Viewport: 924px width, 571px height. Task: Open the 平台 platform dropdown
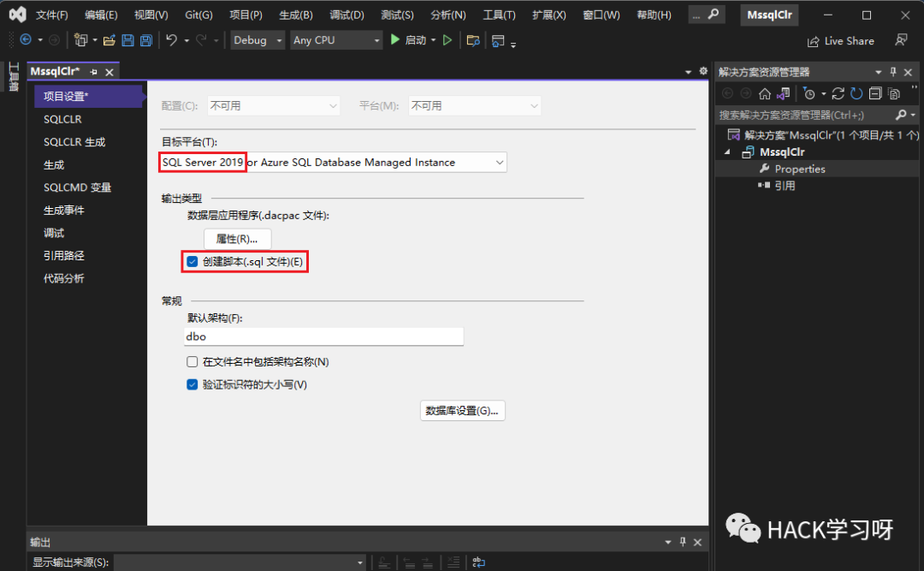point(474,105)
